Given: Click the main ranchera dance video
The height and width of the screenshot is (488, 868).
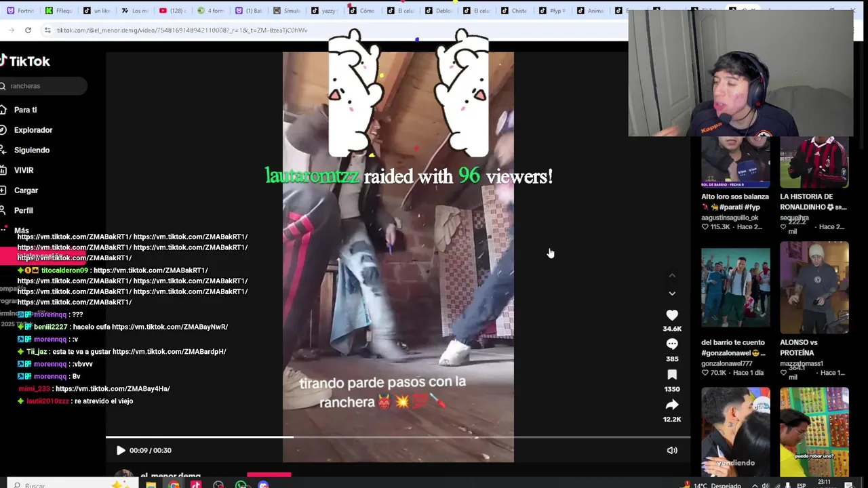Looking at the screenshot, I should click(398, 258).
